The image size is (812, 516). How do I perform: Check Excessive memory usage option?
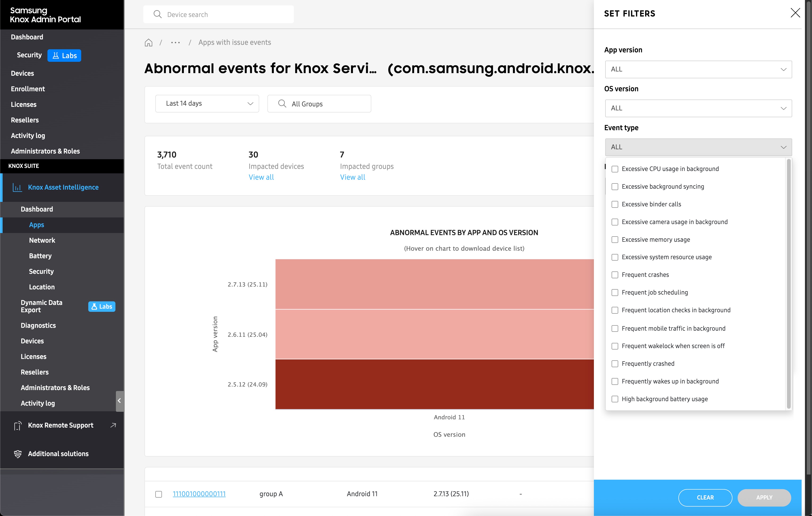click(615, 239)
